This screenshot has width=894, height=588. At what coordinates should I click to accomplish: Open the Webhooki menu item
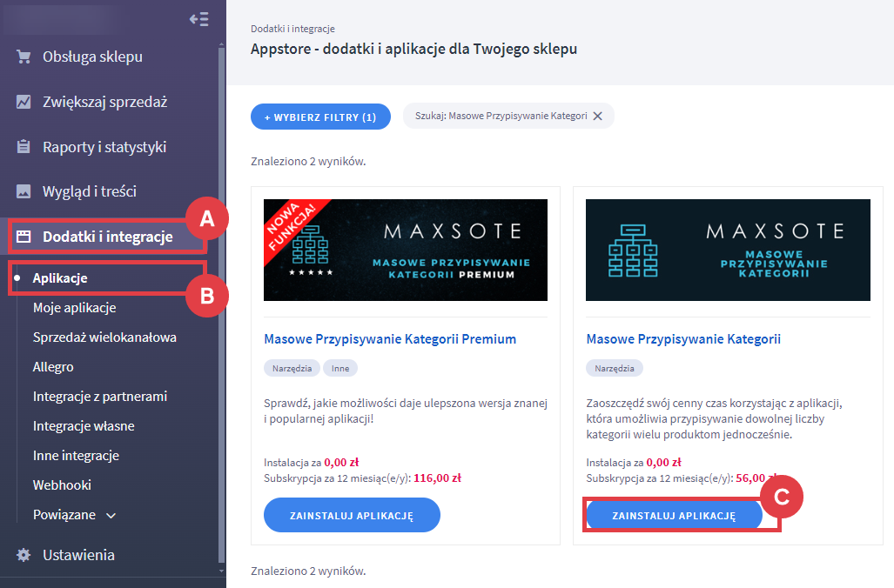click(62, 485)
